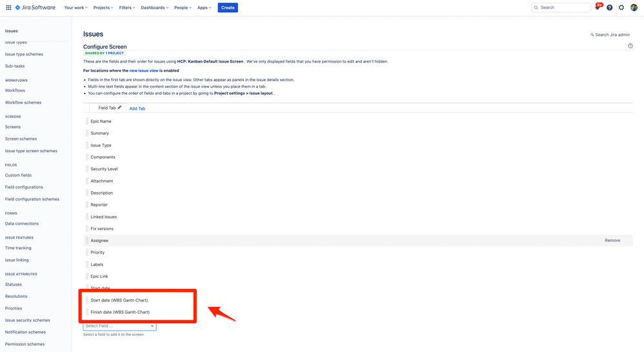
Task: Open Screens in sidebar
Action: [13, 127]
